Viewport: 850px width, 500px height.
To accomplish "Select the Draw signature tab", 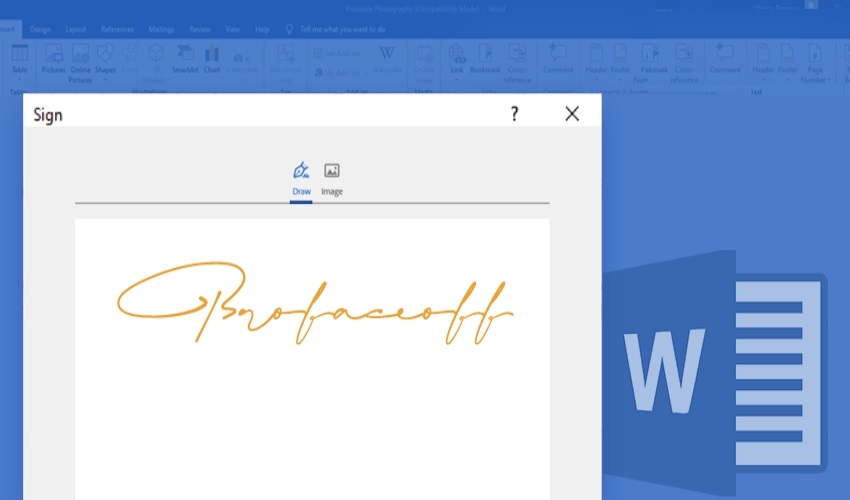I will [x=301, y=178].
